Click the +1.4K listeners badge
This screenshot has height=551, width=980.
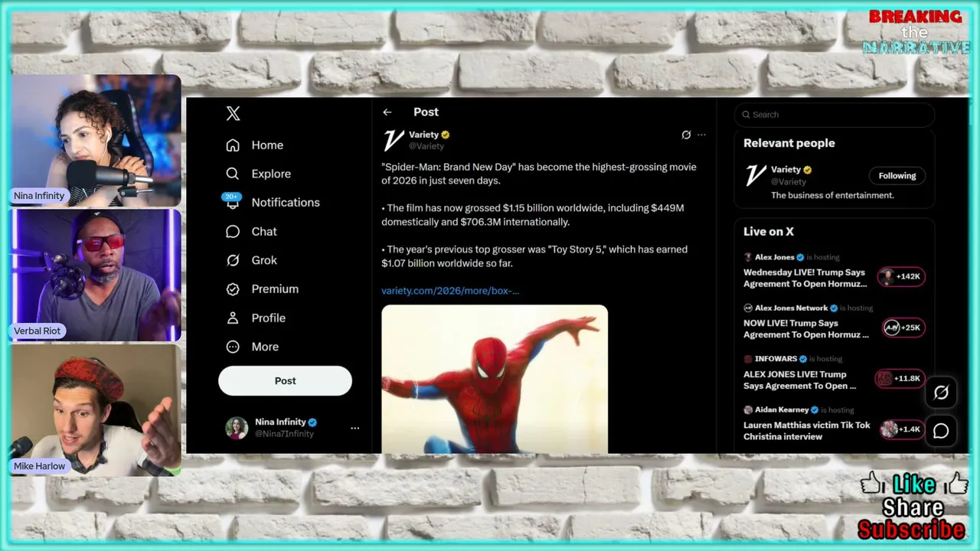click(x=902, y=429)
